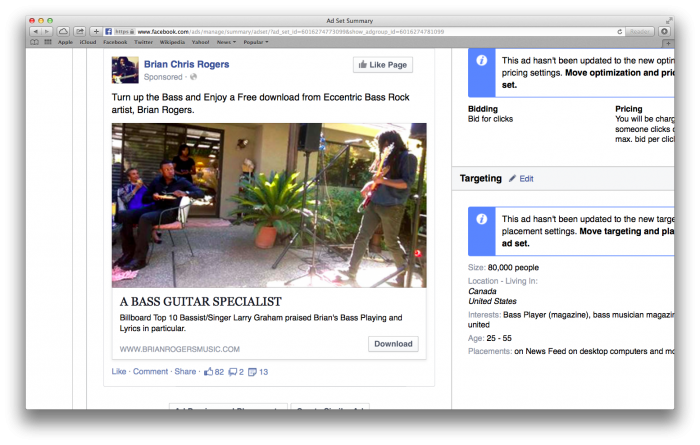Open Yahoo! bookmark in bookmarks bar
The height and width of the screenshot is (445, 700).
[200, 42]
